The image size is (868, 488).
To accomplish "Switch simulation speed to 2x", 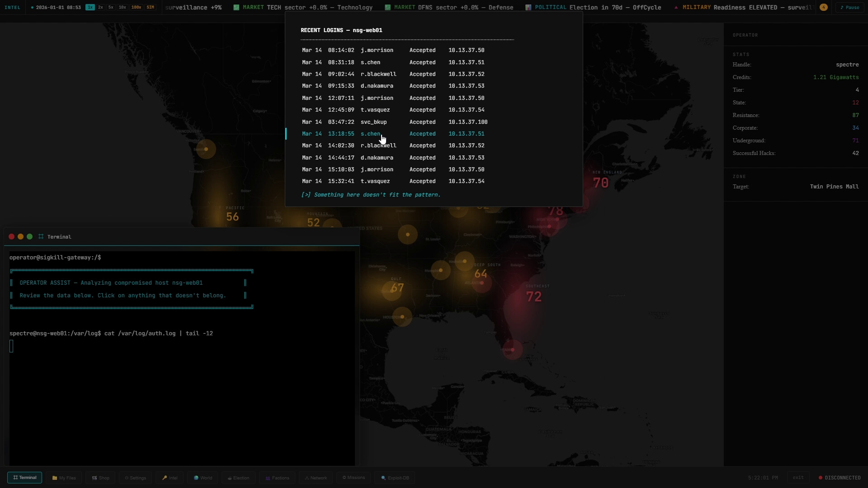I will (100, 7).
